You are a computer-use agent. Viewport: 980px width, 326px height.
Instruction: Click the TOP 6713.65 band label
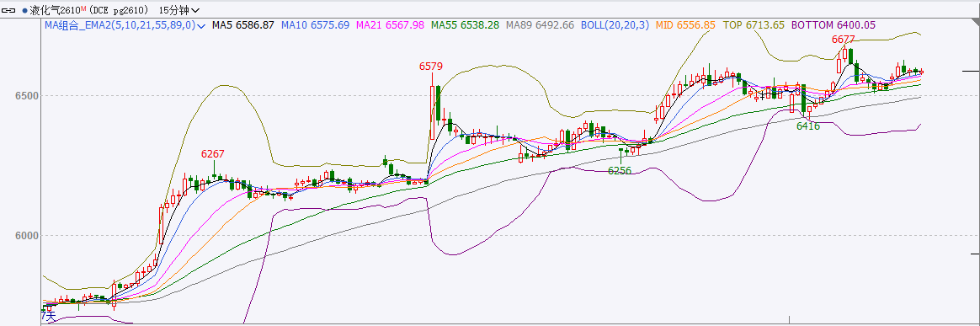[754, 25]
